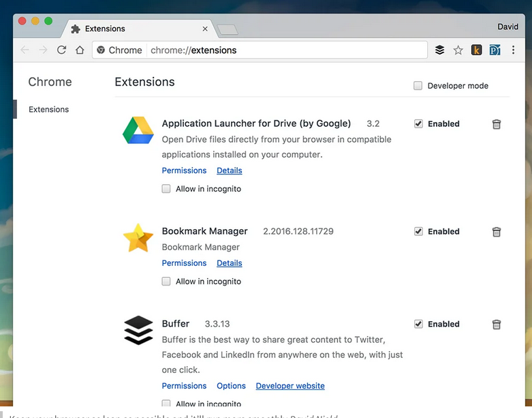Viewport: 532px width, 418px height.
Task: Click the green macOS zoom window button
Action: click(x=48, y=21)
